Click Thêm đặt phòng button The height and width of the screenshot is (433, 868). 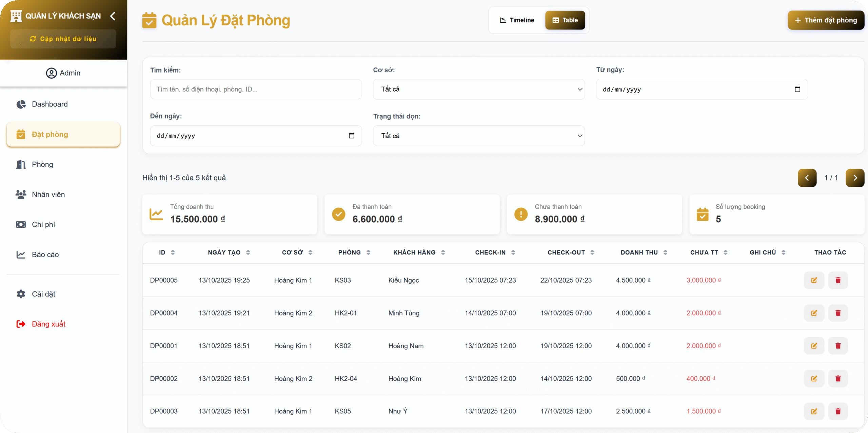826,20
